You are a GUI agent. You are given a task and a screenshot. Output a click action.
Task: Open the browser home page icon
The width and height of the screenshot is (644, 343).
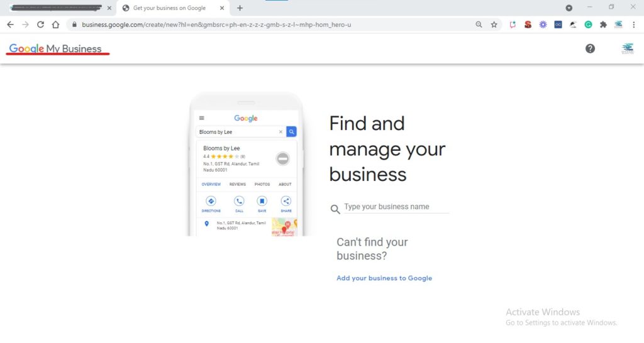coord(55,24)
